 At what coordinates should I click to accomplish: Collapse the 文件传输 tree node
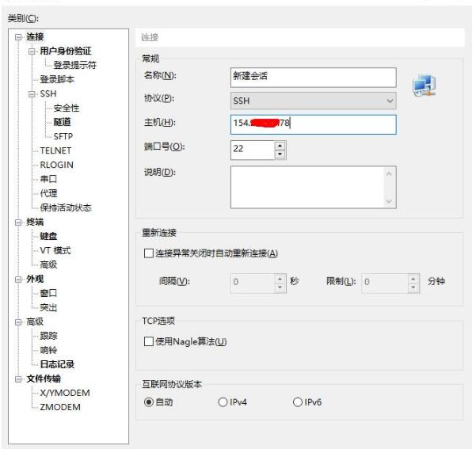[18, 379]
